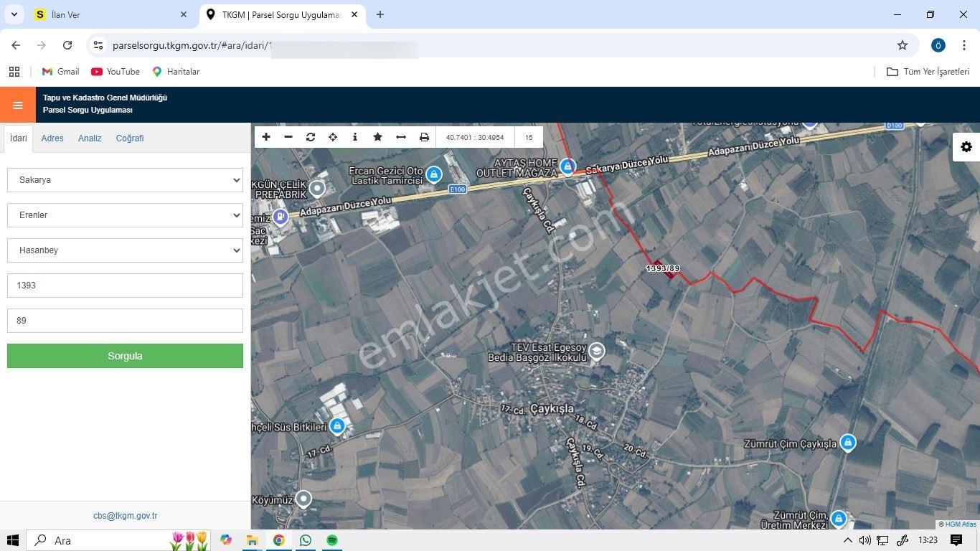Viewport: 980px width, 551px height.
Task: Zoom out with the map minus tool
Action: (x=288, y=137)
